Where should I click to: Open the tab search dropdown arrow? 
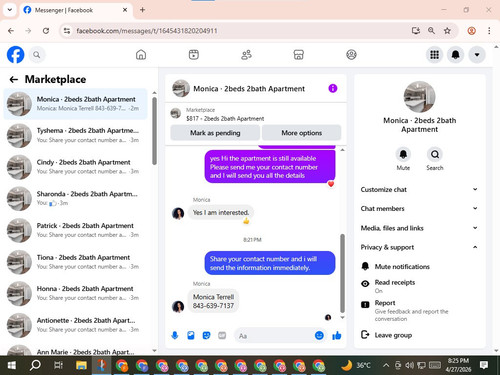10,10
